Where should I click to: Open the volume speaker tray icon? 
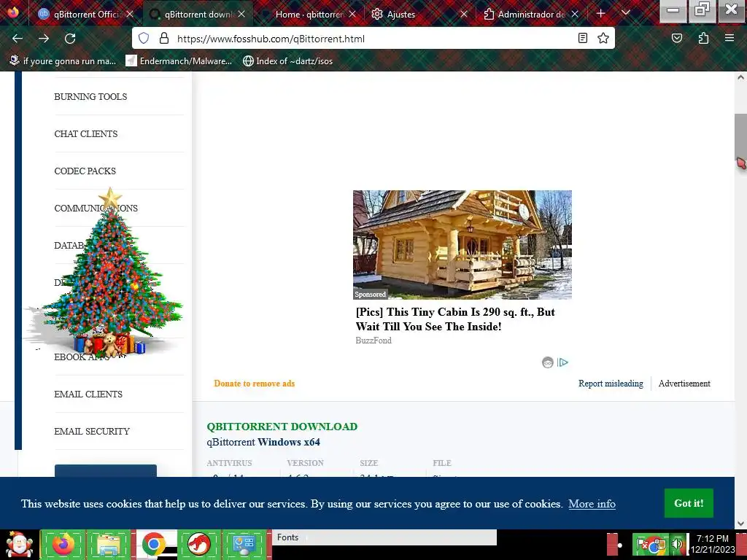coord(678,544)
